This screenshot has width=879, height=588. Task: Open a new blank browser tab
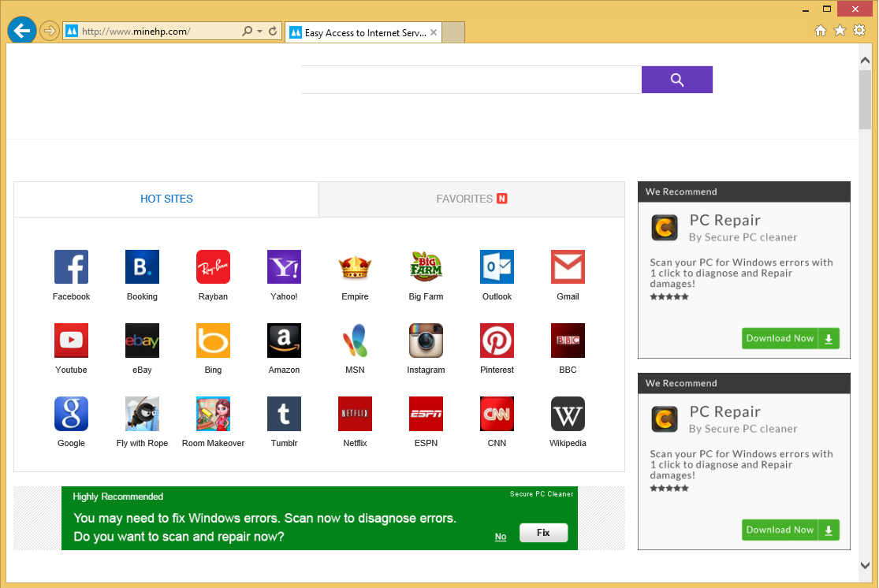point(453,32)
